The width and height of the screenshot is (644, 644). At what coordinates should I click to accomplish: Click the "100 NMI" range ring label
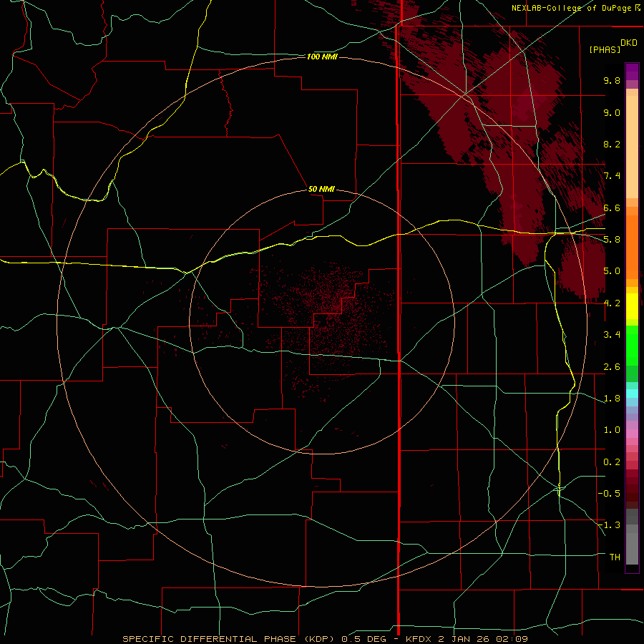point(322,57)
